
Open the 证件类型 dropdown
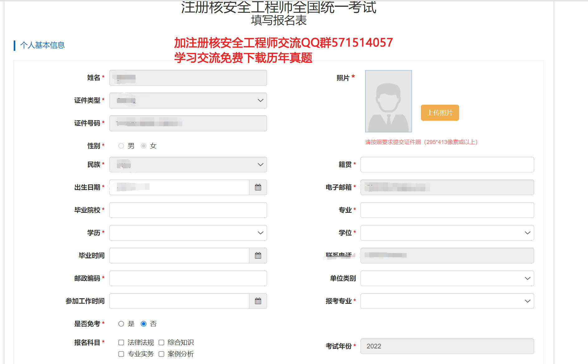(x=260, y=100)
